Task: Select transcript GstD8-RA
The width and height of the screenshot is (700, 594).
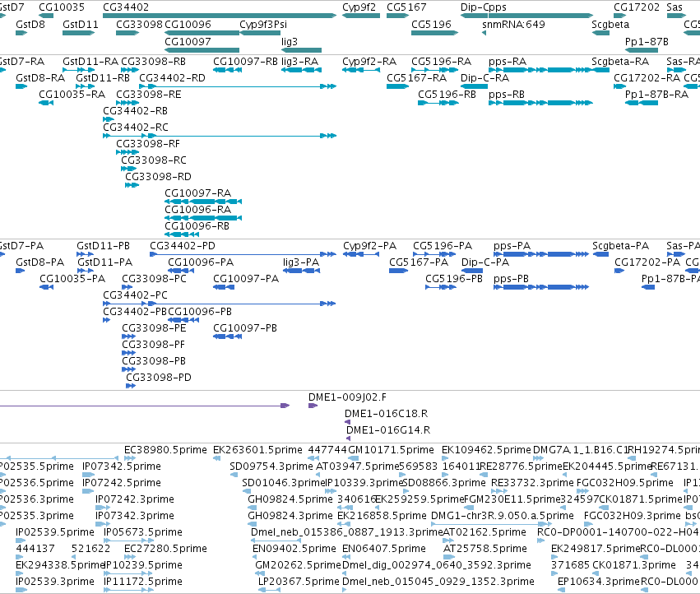Action: pyautogui.click(x=21, y=86)
